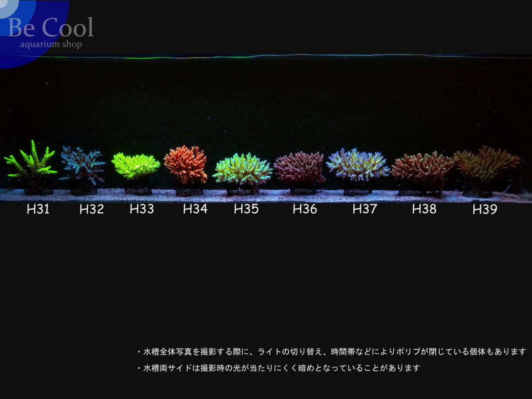The width and height of the screenshot is (532, 399).
Task: Click the H37 label
Action: 364,209
